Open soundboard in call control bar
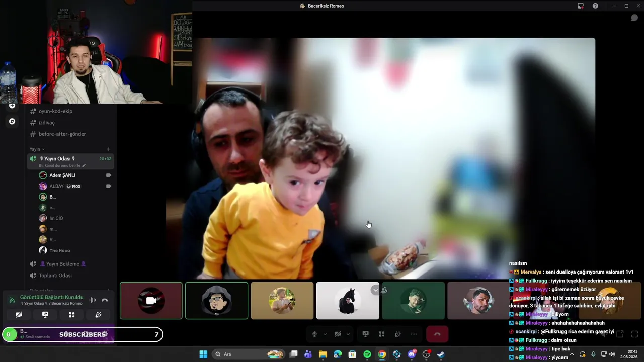 [x=397, y=334]
